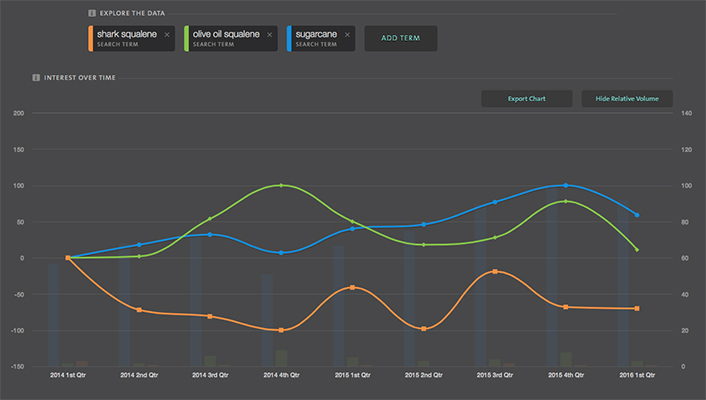706x400 pixels.
Task: Click olive oil squalene point at 2014 3rd Qtr
Action: coord(210,219)
